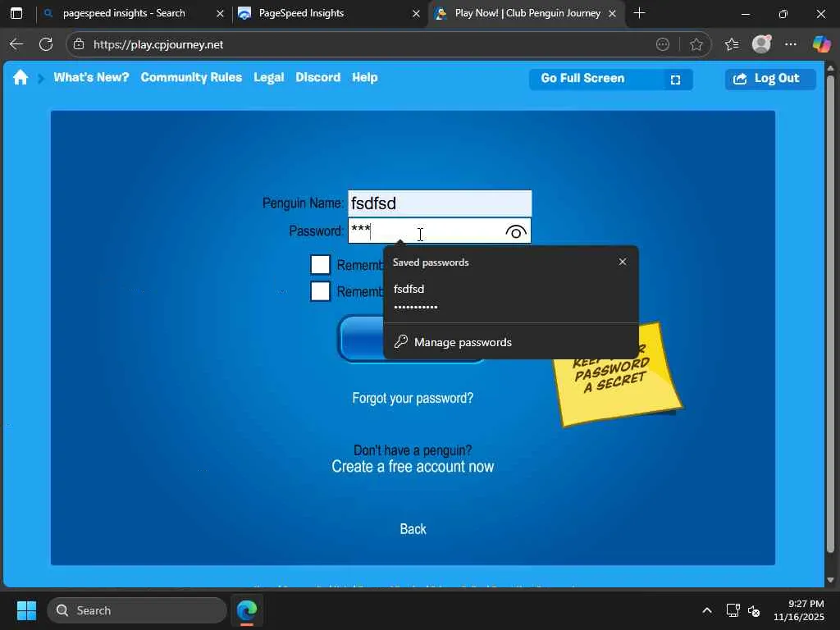Click the Penguin Name input field
840x630 pixels.
click(440, 203)
